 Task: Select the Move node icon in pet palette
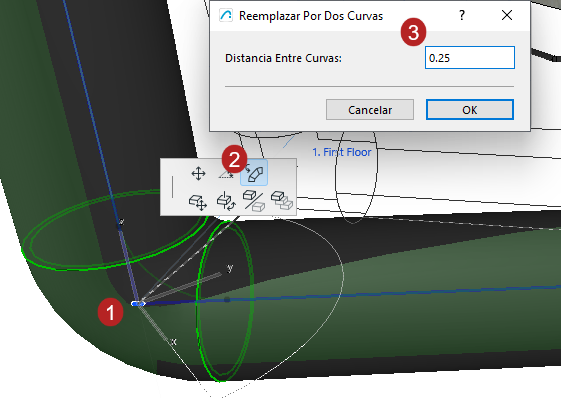(x=198, y=174)
